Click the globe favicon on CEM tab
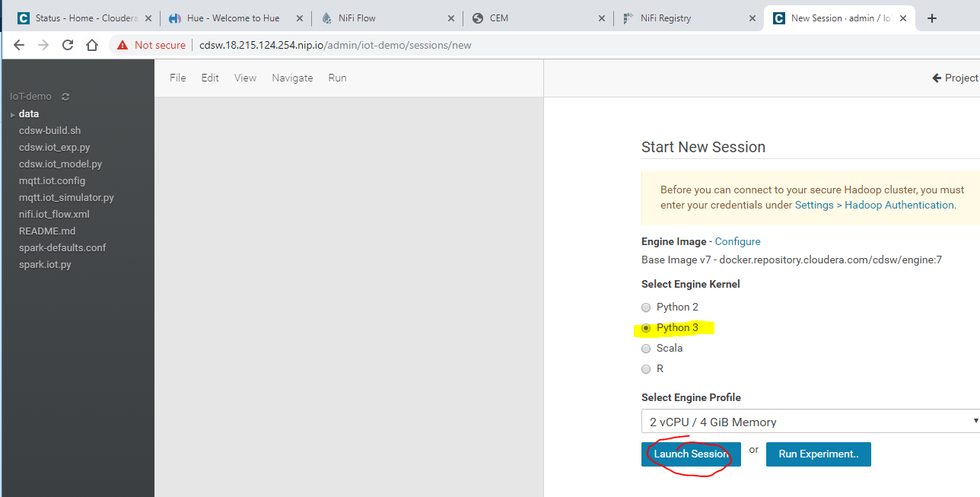The image size is (980, 497). click(478, 18)
